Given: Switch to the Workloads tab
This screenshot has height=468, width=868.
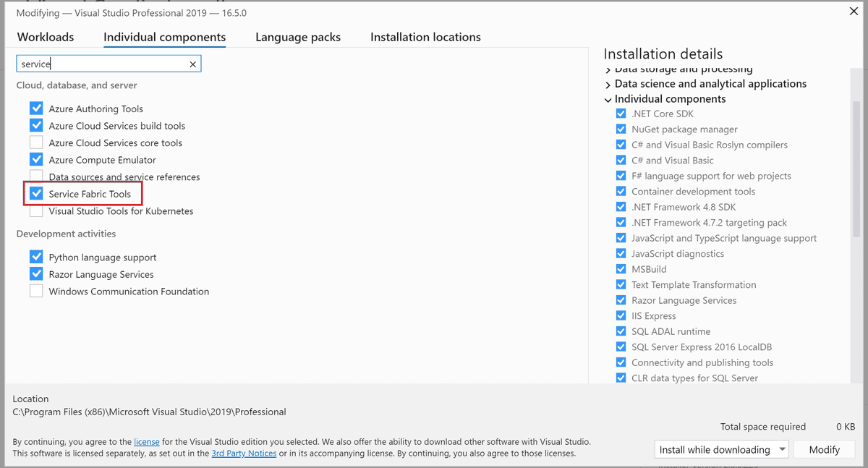Looking at the screenshot, I should pyautogui.click(x=45, y=37).
